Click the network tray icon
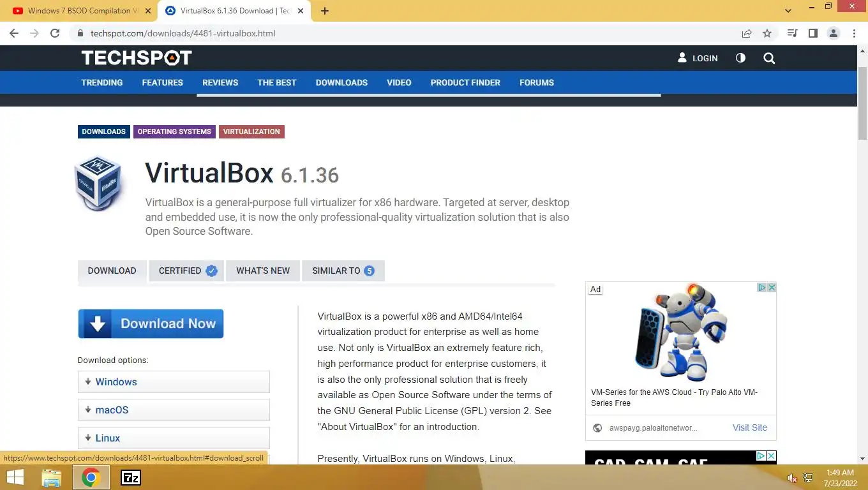868x490 pixels. [807, 478]
